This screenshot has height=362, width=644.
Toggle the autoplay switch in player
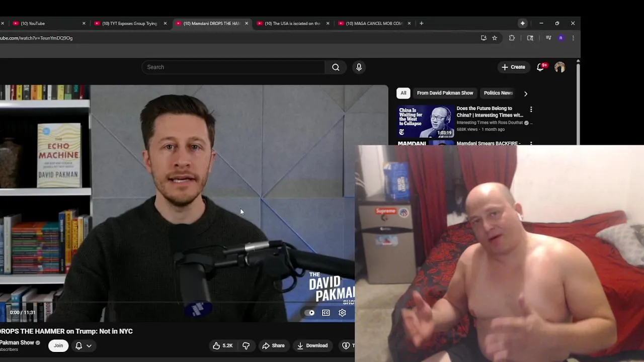pyautogui.click(x=309, y=313)
